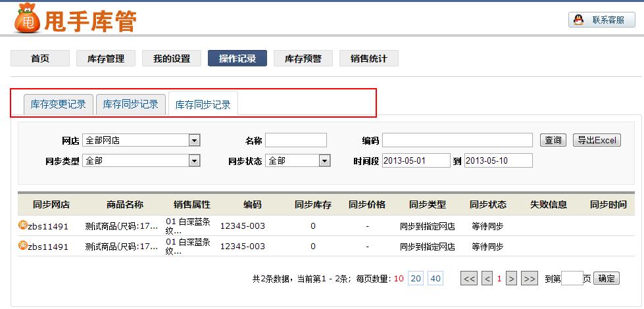Click the 失败信息 column header

[549, 204]
